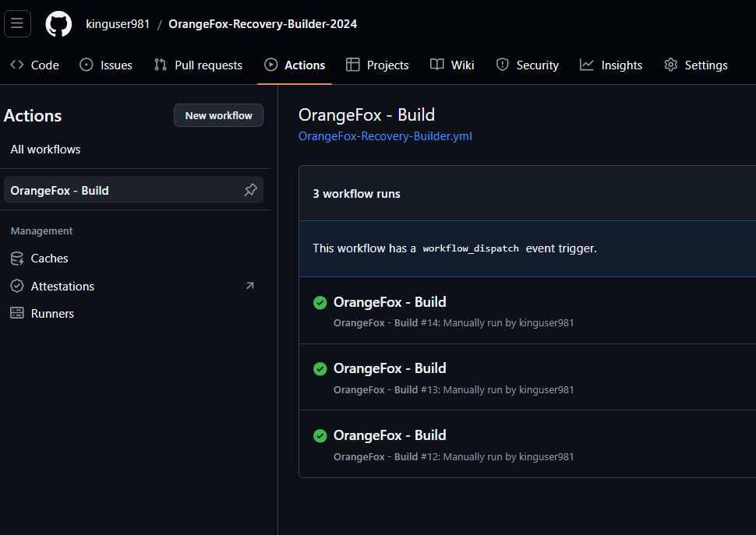Click the Code tab icon
Viewport: 756px width, 535px height.
17,65
